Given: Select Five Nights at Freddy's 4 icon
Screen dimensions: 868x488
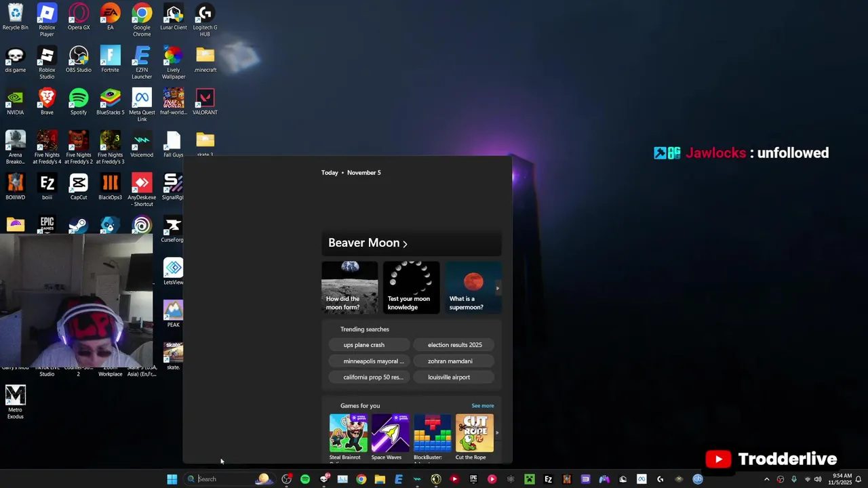Looking at the screenshot, I should pyautogui.click(x=47, y=148).
